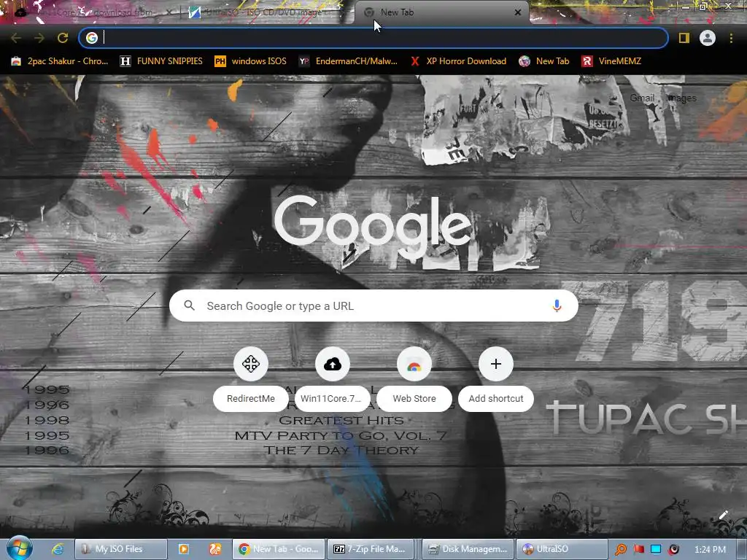The width and height of the screenshot is (747, 560).
Task: Click the Add shortcut plus icon
Action: coord(496,364)
